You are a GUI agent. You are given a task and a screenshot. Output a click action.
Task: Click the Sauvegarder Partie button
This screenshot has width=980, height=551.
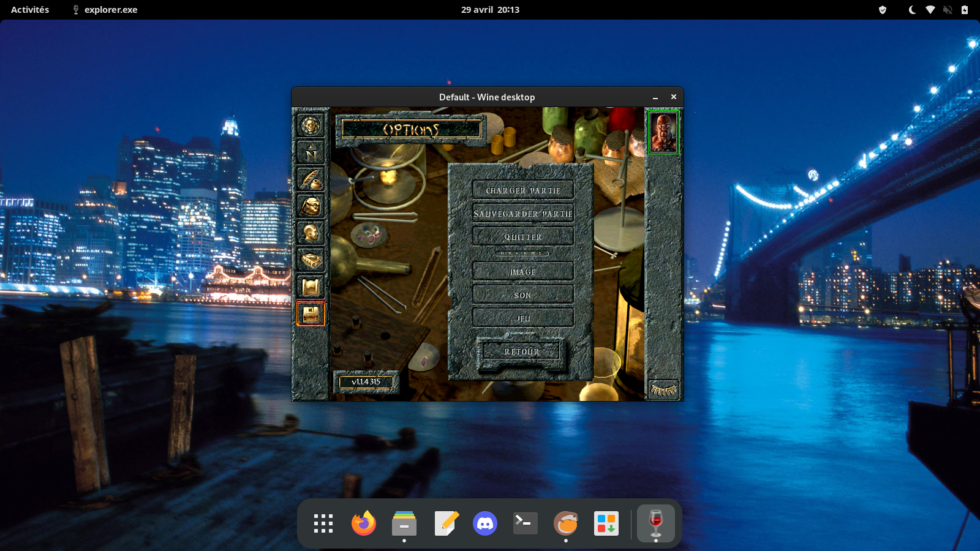pyautogui.click(x=523, y=214)
